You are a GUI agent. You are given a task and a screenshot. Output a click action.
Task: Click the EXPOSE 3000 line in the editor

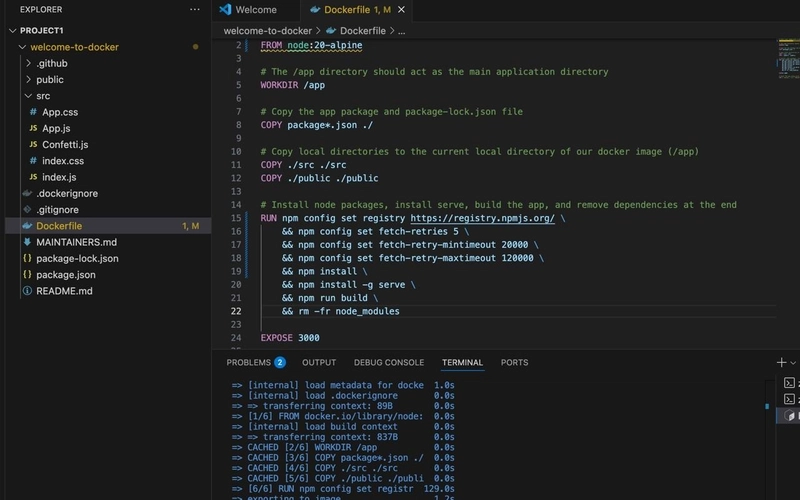290,338
